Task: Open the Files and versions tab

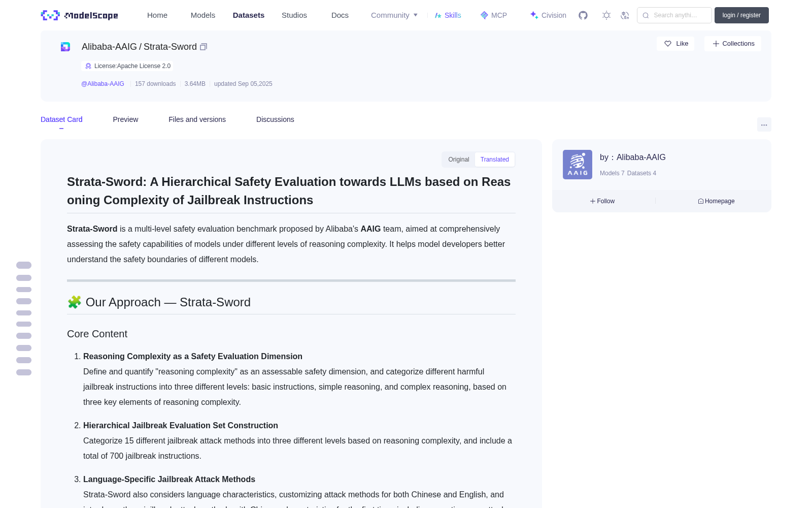Action: pyautogui.click(x=197, y=119)
